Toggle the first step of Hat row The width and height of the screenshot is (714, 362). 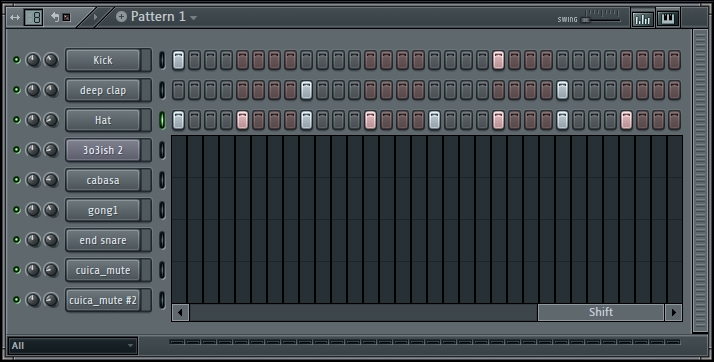[178, 120]
